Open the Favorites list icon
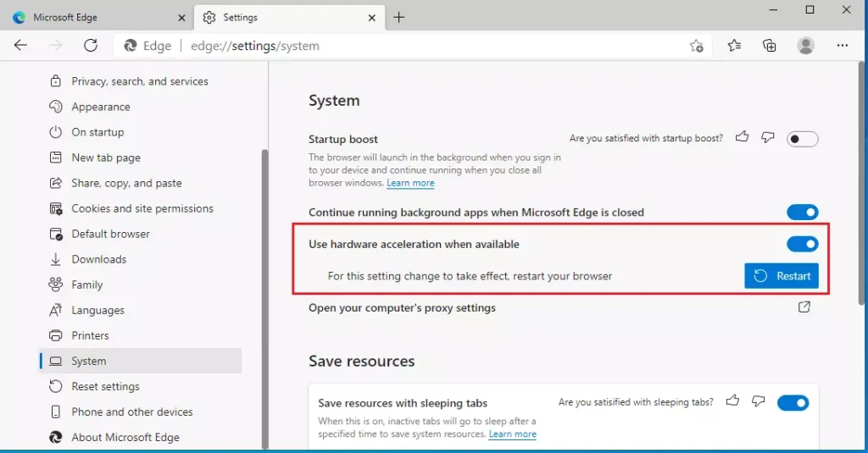 pos(734,46)
